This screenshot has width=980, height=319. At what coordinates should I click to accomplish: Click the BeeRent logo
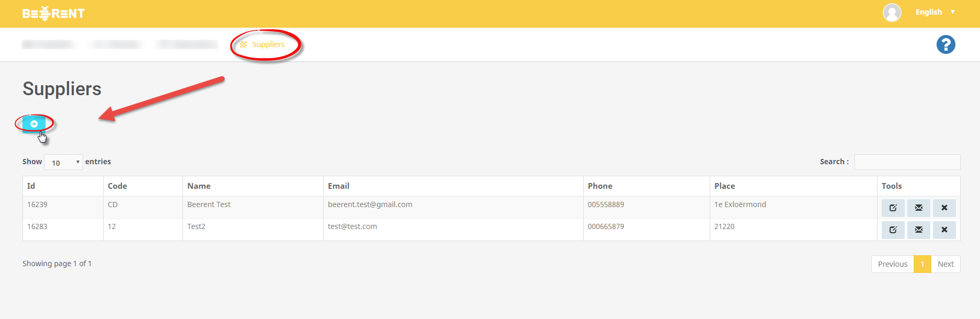click(x=53, y=14)
